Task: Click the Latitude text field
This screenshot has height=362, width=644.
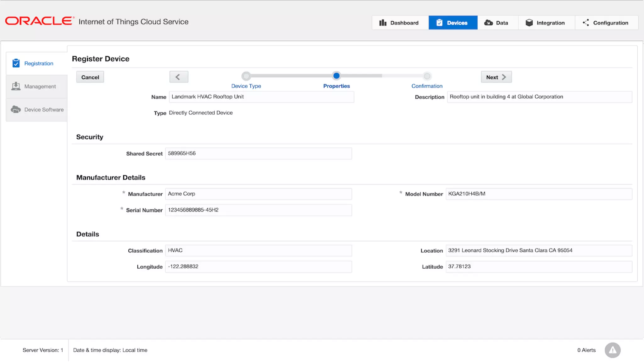Action: coord(538,266)
